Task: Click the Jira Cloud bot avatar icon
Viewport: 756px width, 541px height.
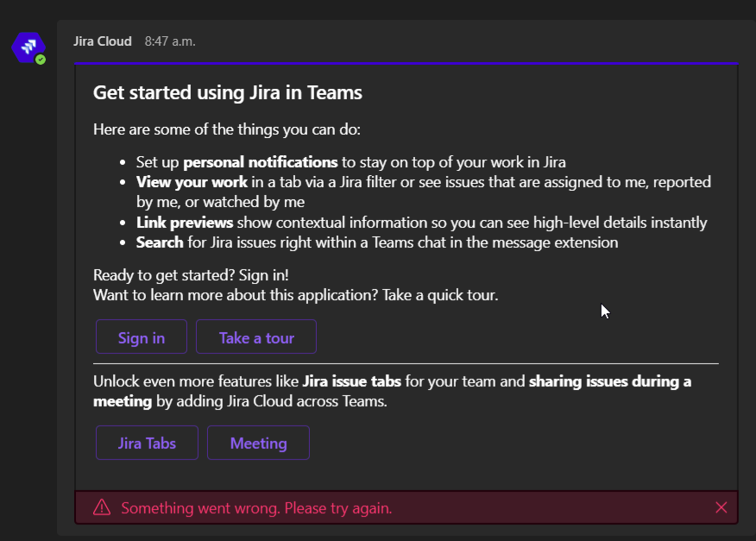Action: 28,47
